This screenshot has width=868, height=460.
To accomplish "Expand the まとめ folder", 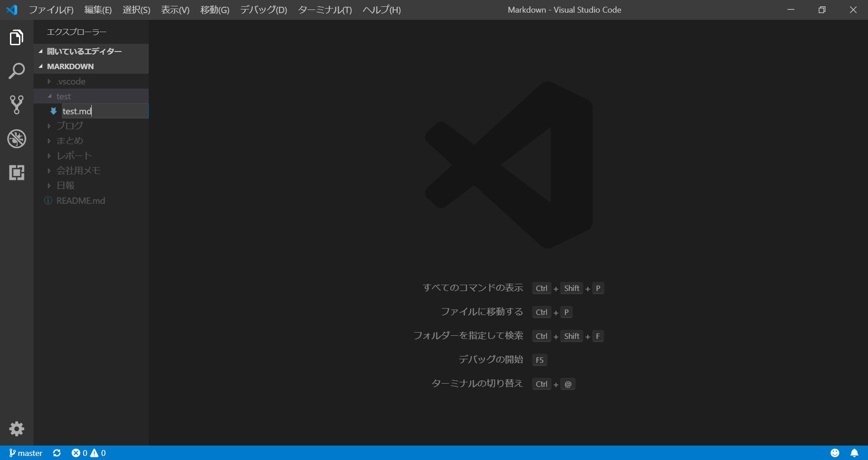I will [91, 141].
